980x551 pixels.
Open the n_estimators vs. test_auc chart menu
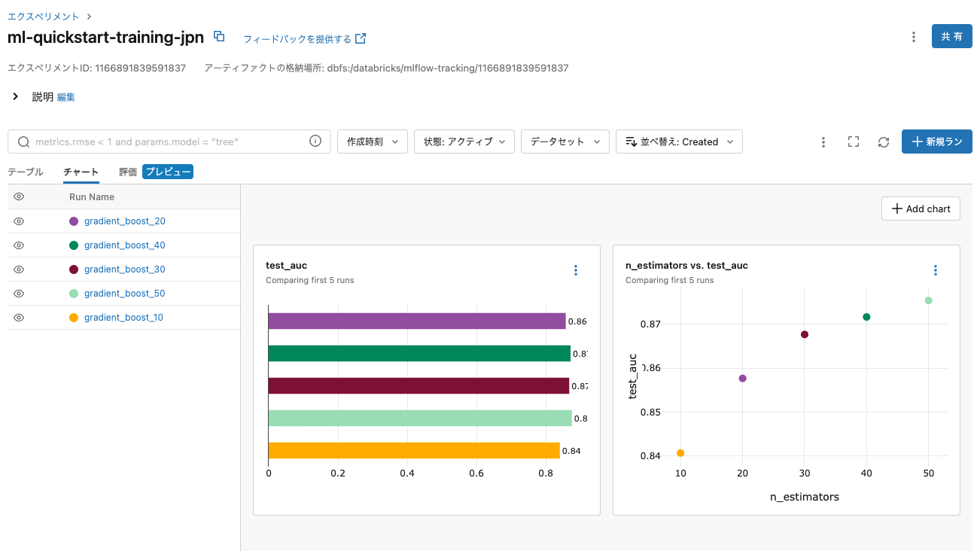point(936,270)
